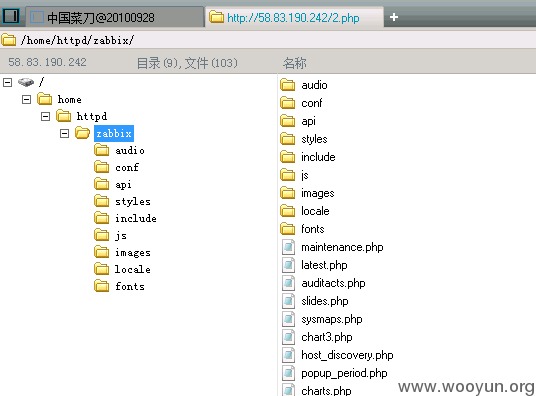
Task: Select the home folder icon in the tree
Action: (44, 99)
